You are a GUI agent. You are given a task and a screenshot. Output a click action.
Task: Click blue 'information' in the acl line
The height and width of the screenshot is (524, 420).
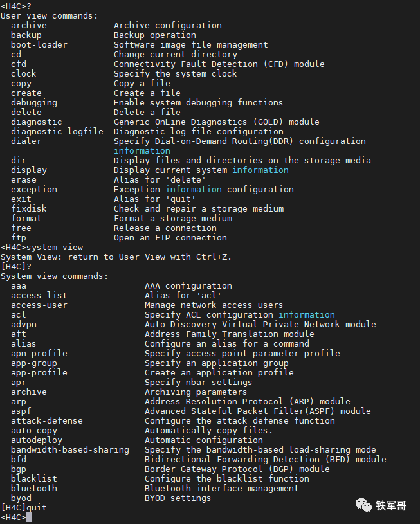306,314
